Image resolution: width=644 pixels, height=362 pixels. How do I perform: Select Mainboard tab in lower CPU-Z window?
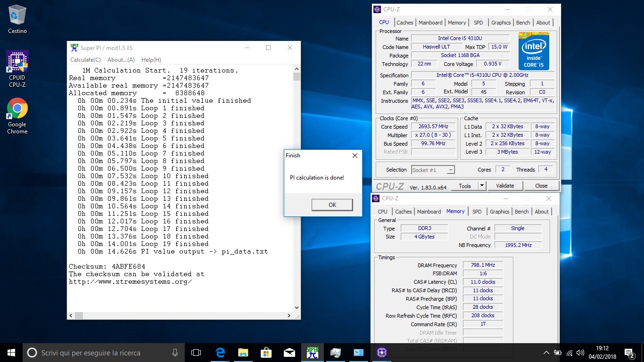[x=429, y=212]
